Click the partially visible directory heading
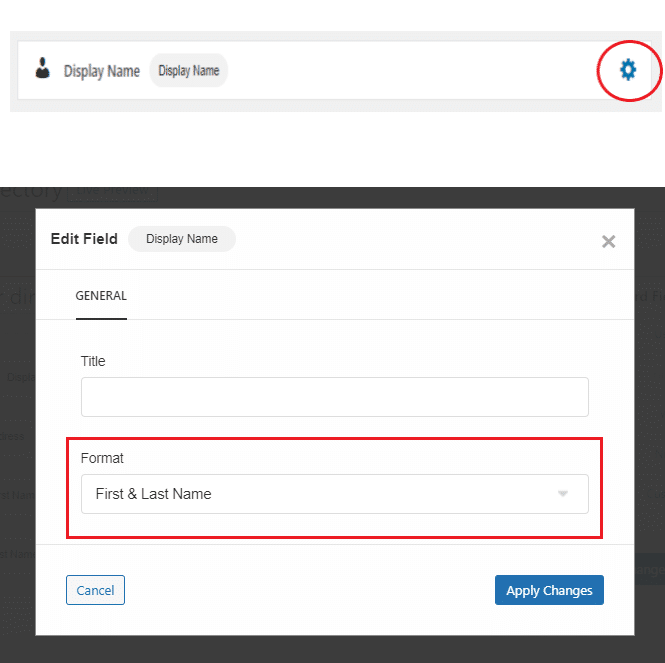 [31, 193]
